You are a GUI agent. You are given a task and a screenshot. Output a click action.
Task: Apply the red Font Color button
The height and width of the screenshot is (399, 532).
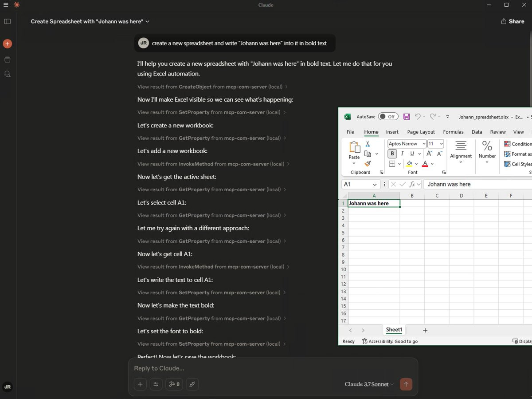tap(425, 164)
